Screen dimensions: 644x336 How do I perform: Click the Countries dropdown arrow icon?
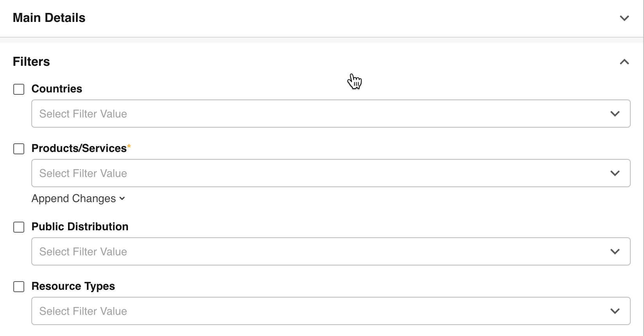(x=615, y=114)
